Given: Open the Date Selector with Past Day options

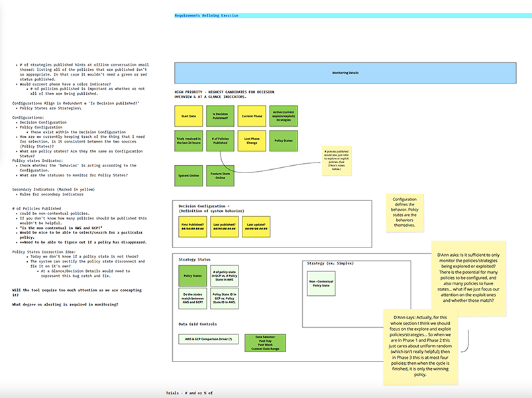Looking at the screenshot, I should [x=265, y=341].
